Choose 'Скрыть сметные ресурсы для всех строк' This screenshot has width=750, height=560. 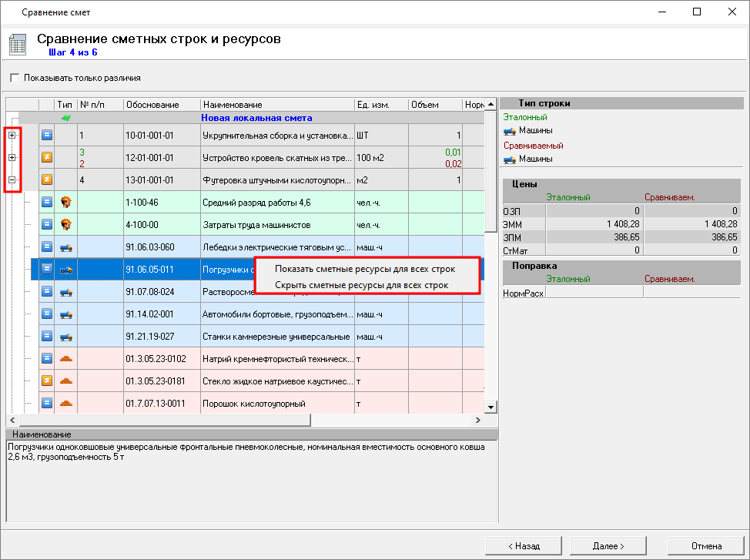point(361,284)
